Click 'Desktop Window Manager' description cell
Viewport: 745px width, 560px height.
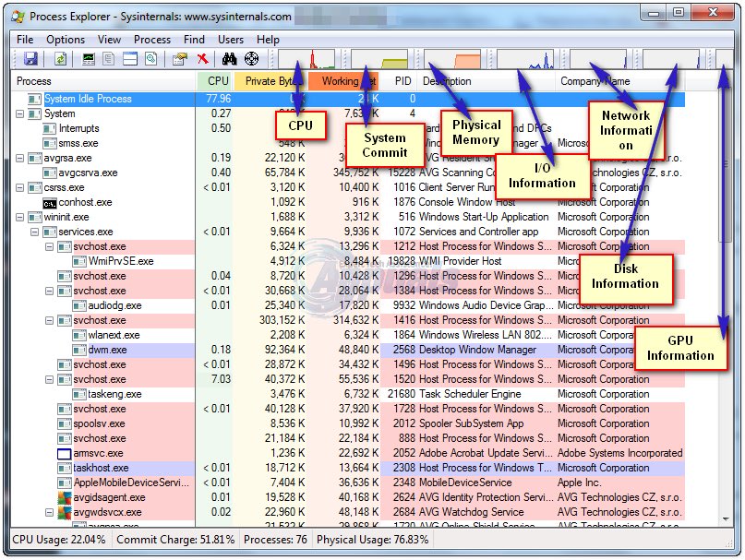[477, 350]
